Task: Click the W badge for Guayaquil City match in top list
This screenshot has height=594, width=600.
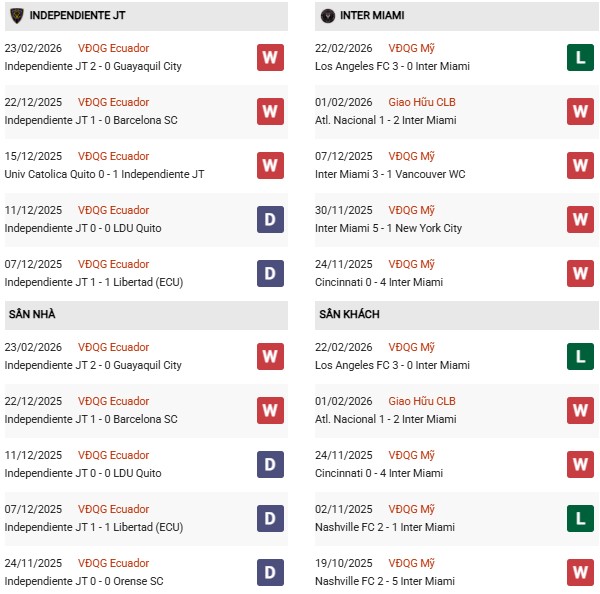Action: [270, 57]
